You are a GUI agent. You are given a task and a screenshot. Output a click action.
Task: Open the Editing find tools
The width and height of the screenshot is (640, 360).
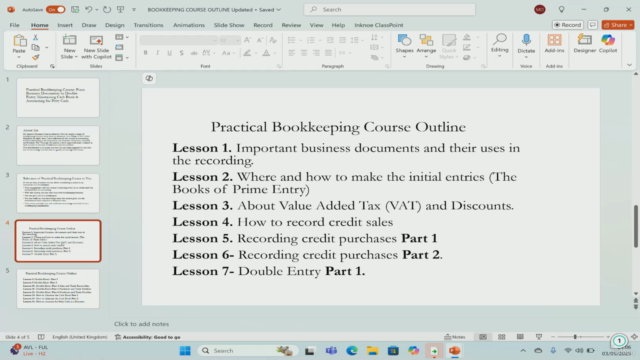[500, 44]
